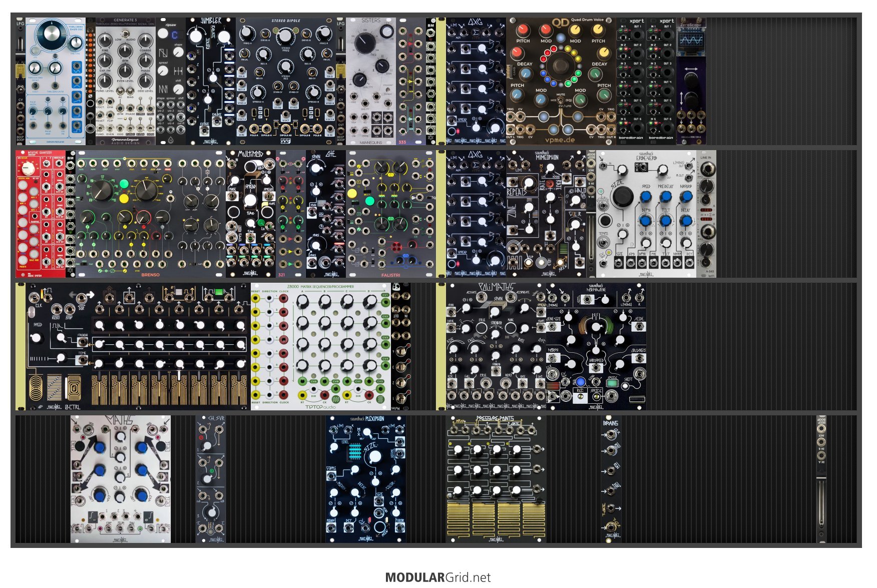Select the 0-CTRL sequencer module
Image resolution: width=877 pixels, height=588 pixels.
tap(138, 347)
